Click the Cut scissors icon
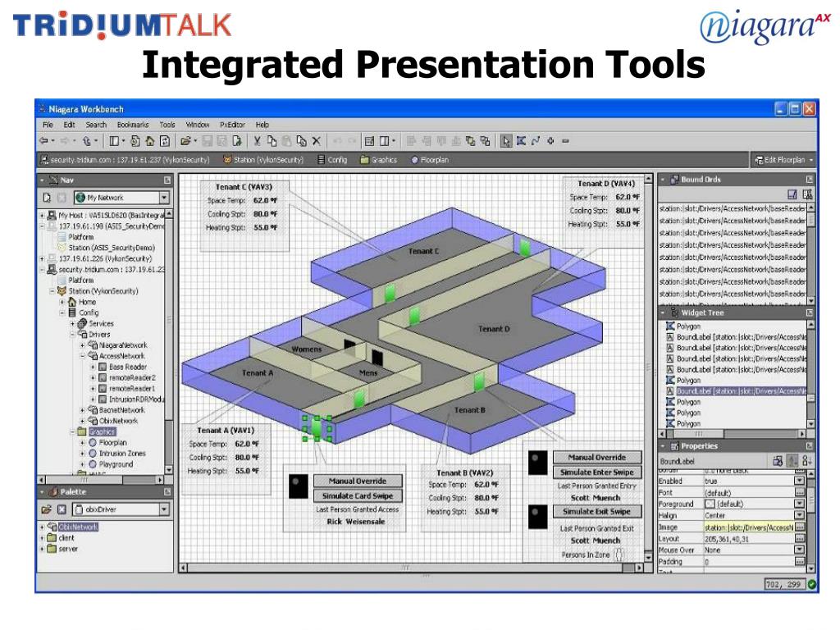 257,141
